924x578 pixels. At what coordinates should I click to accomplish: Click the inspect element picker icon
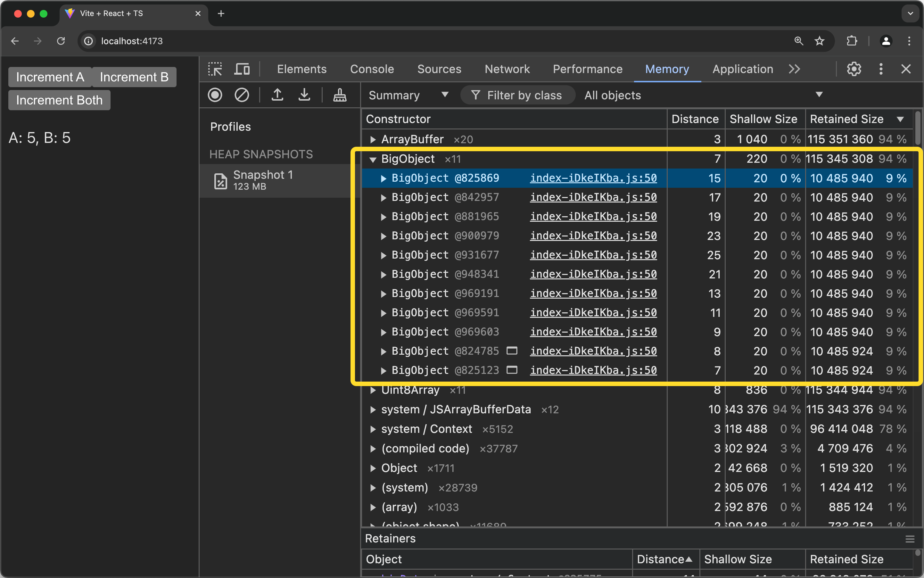[215, 69]
